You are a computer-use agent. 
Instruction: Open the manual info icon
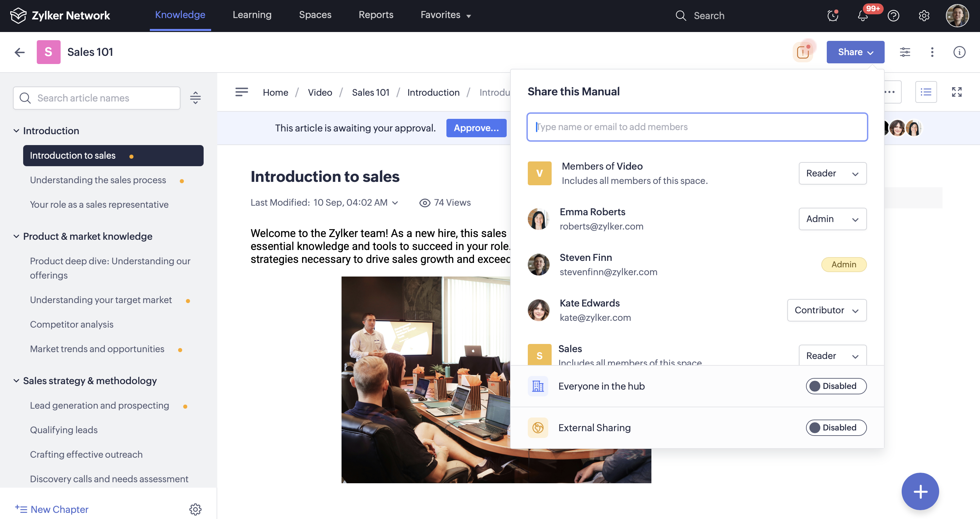click(959, 52)
